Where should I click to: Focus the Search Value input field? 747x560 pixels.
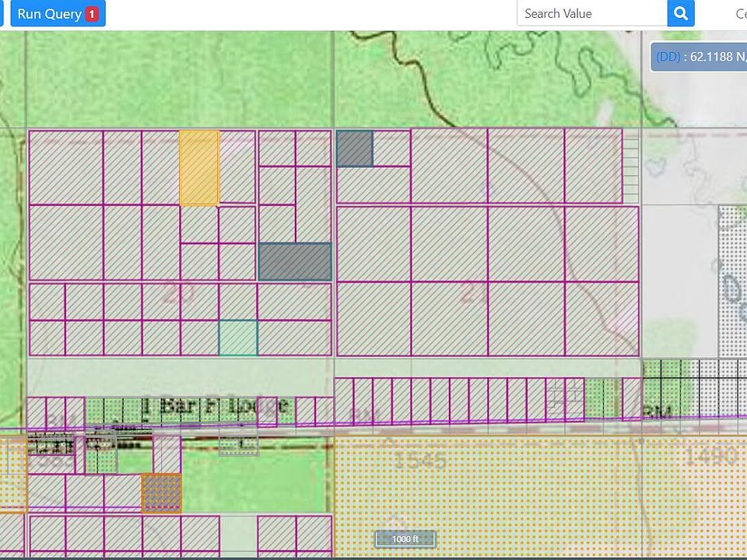click(592, 13)
